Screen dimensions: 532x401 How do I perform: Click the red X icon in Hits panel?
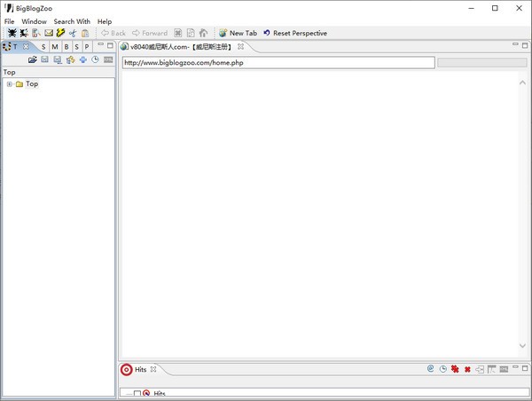tap(467, 369)
